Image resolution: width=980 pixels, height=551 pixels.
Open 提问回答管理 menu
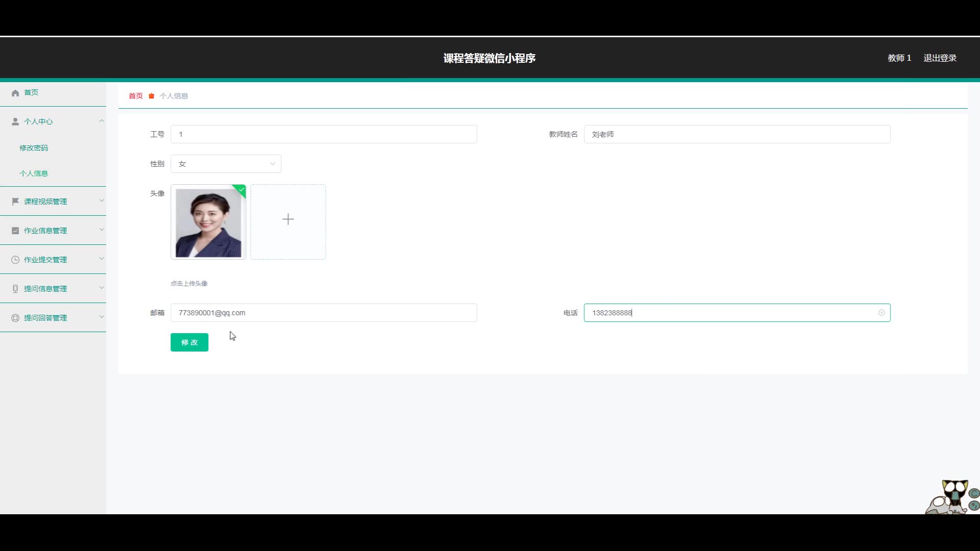click(x=53, y=318)
